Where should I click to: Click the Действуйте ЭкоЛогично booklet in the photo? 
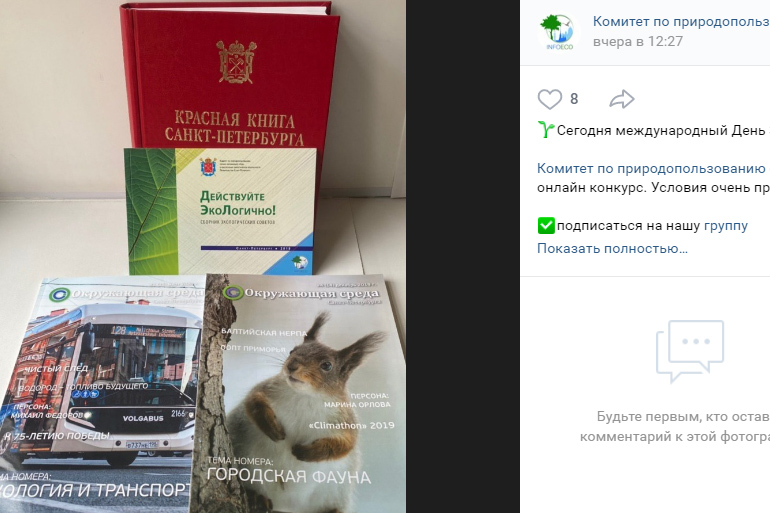(220, 211)
